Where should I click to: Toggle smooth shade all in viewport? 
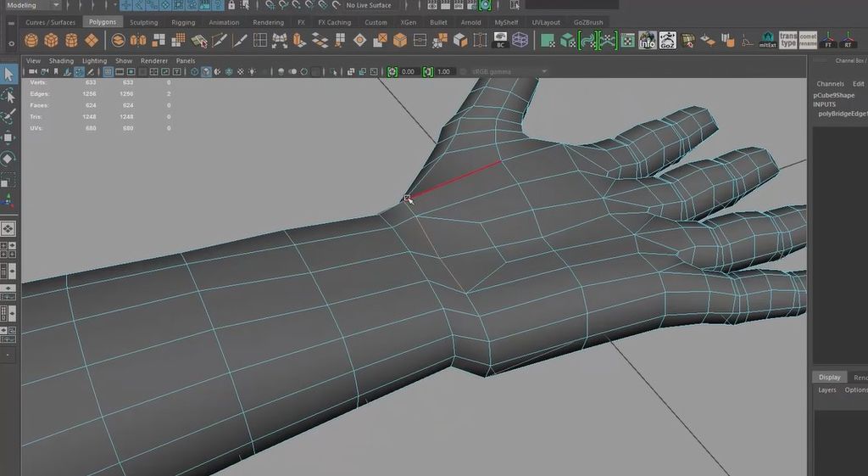[206, 71]
